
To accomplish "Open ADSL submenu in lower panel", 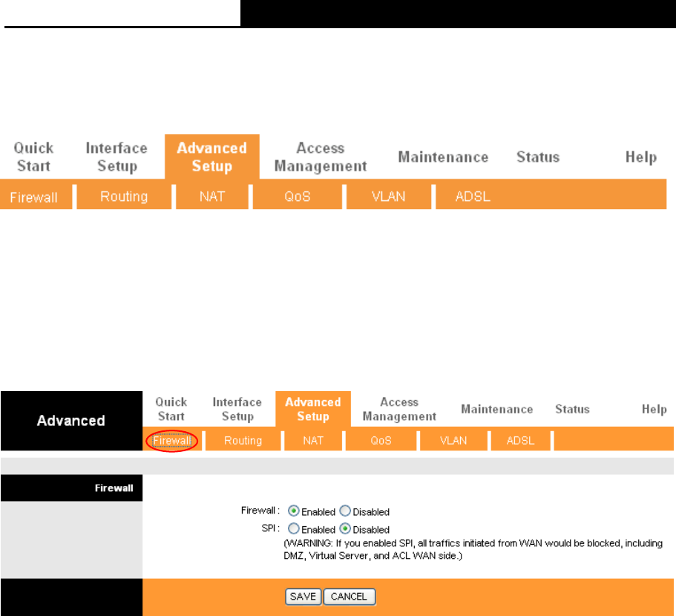I will pyautogui.click(x=520, y=441).
